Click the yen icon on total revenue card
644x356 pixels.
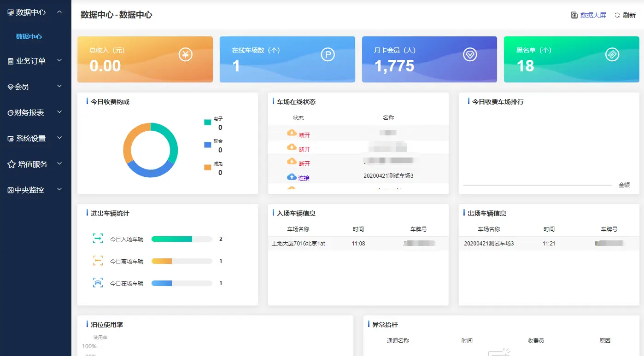(x=185, y=55)
